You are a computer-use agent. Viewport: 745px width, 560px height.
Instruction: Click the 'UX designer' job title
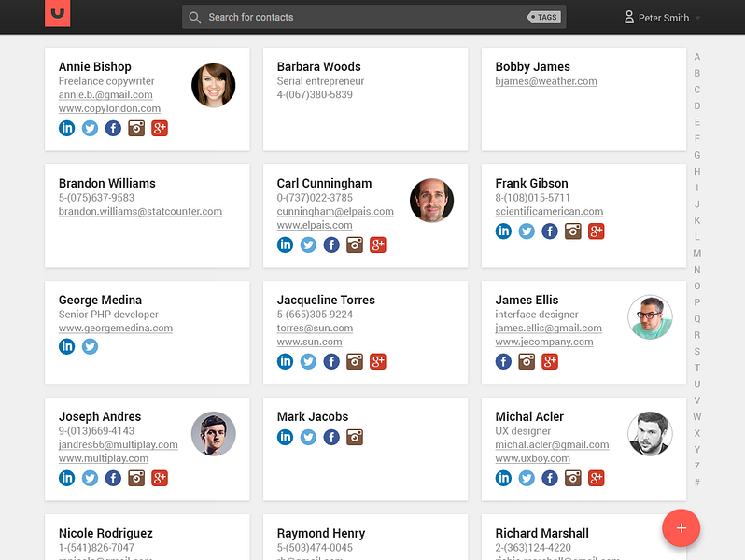coord(523,431)
